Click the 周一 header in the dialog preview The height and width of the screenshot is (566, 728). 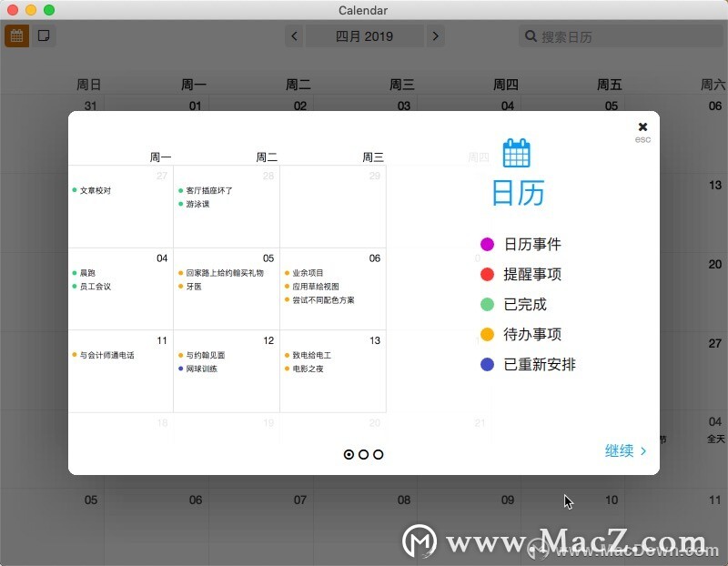(x=160, y=157)
